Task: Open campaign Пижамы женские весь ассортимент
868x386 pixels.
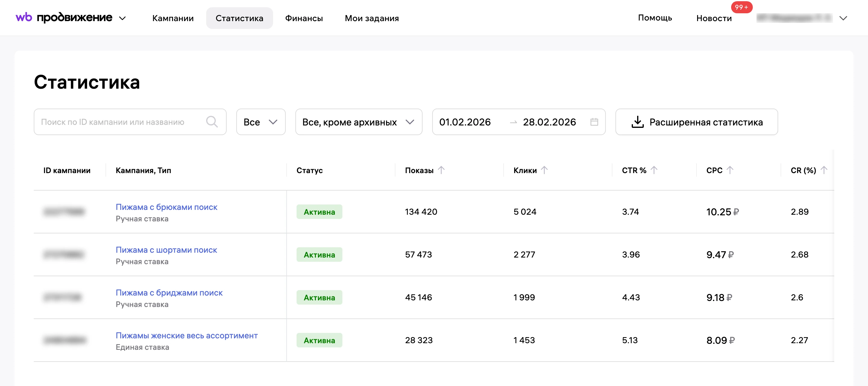Action: point(187,335)
